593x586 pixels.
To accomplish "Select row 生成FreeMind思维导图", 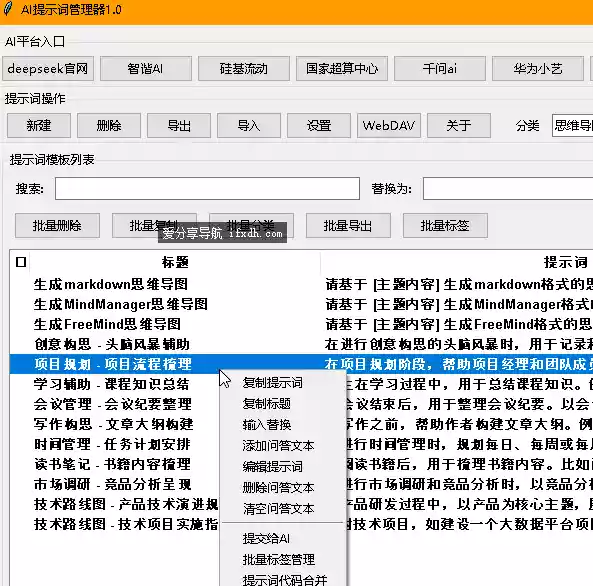I will coord(107,324).
